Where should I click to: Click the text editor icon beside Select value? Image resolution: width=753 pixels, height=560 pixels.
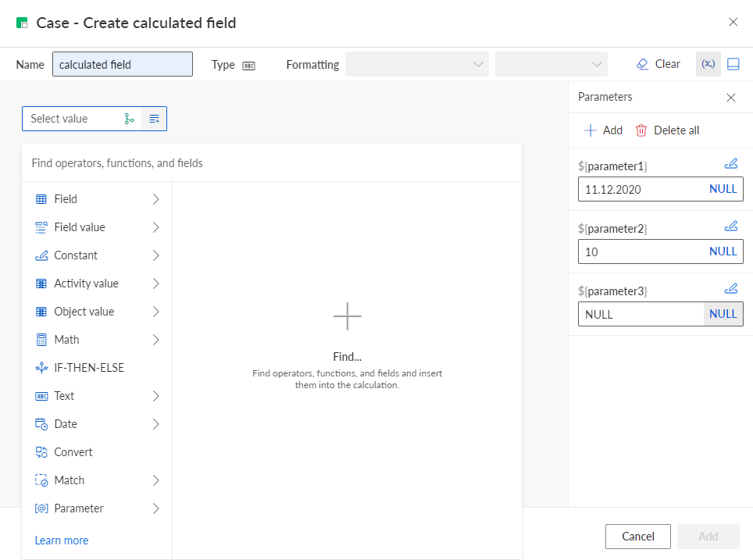coord(154,119)
